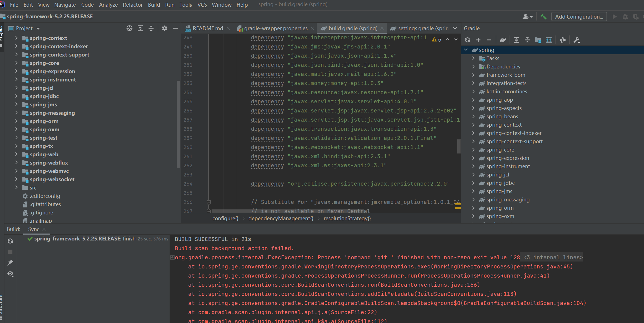The width and height of the screenshot is (644, 323).
Task: Expand Tasks node in Gradle panel
Action: click(473, 58)
